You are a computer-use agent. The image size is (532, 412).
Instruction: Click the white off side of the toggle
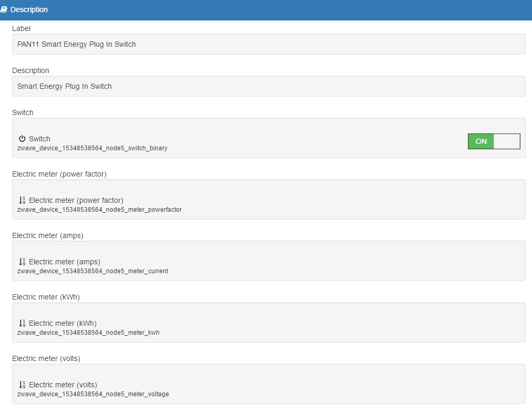coord(507,141)
